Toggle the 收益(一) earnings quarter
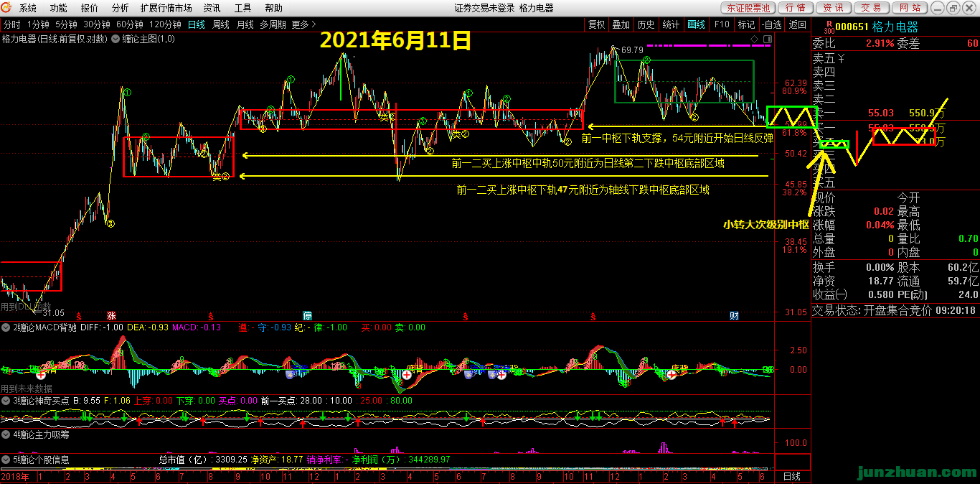Screen dimensions: 980x484 tap(830, 294)
